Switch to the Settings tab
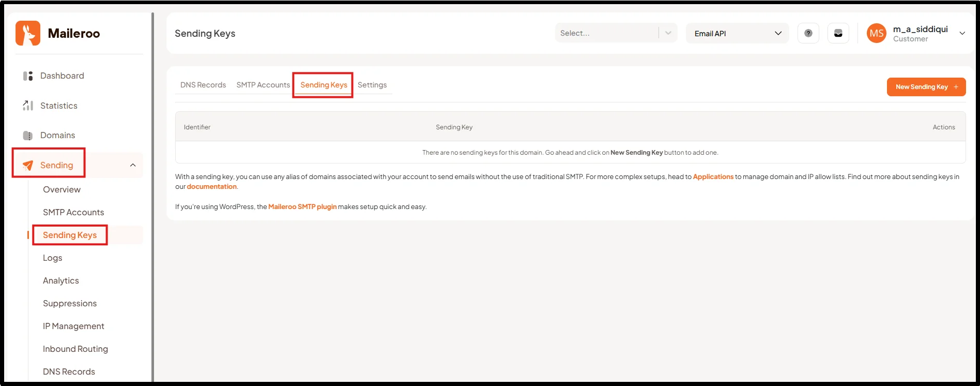Image resolution: width=980 pixels, height=386 pixels. [x=372, y=85]
